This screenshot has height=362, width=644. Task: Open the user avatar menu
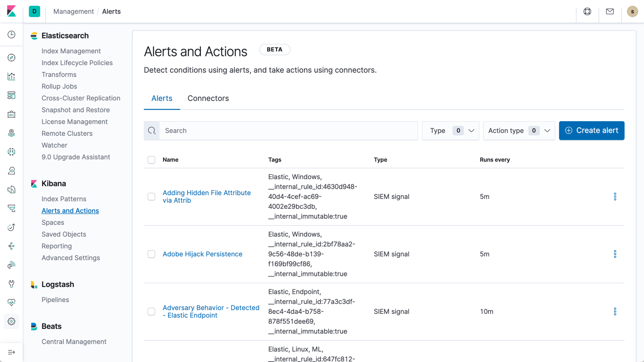(633, 11)
